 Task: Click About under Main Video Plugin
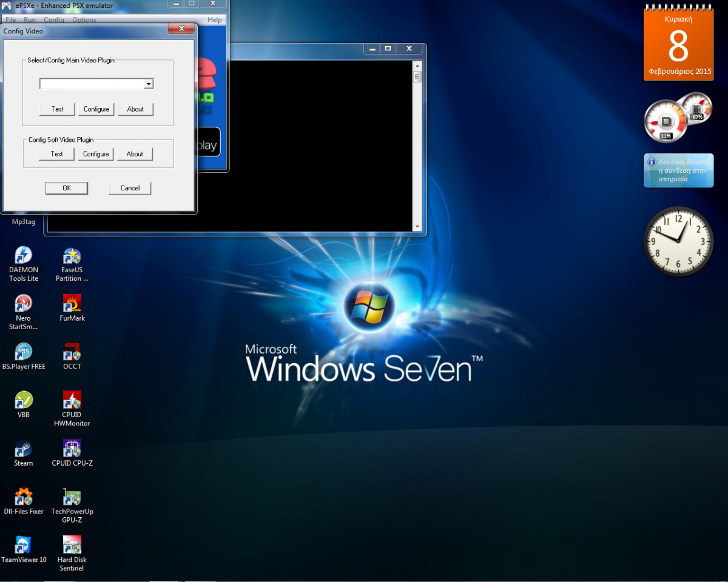tap(135, 109)
